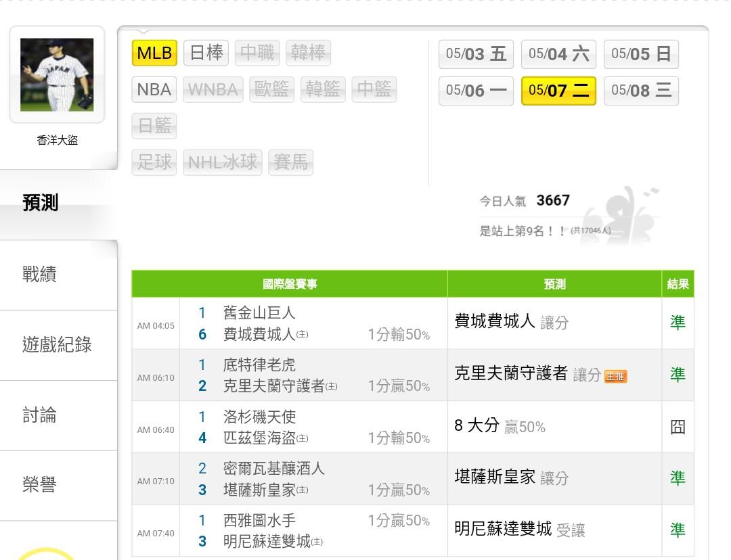731x560 pixels.
Task: Switch to 日棒 league tab
Action: [x=206, y=53]
